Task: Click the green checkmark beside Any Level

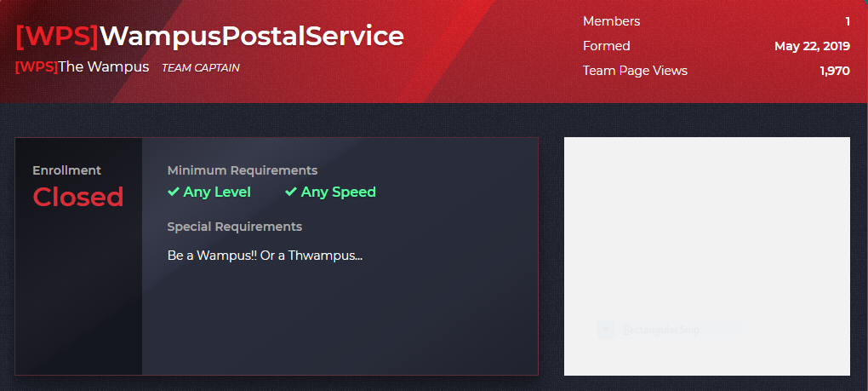Action: coord(174,192)
